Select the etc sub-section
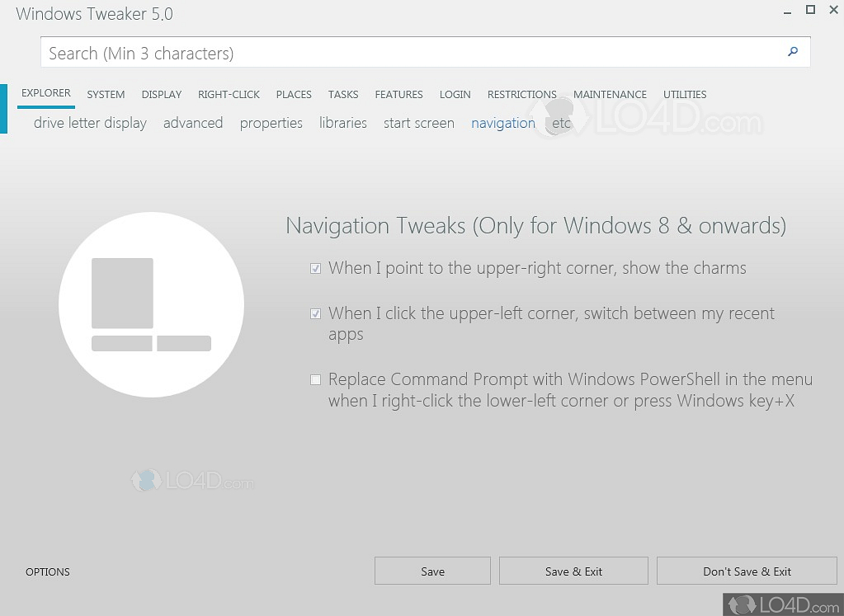 pyautogui.click(x=560, y=123)
